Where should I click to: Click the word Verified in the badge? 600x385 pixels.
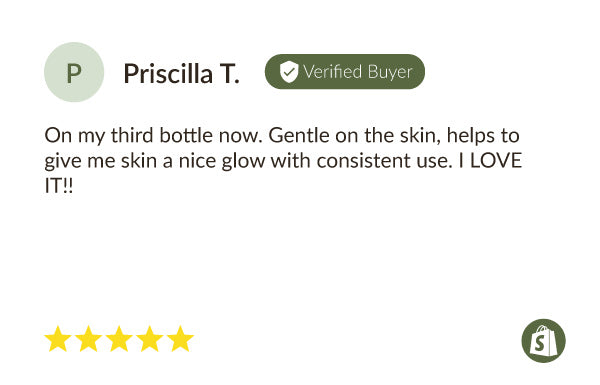click(x=332, y=72)
